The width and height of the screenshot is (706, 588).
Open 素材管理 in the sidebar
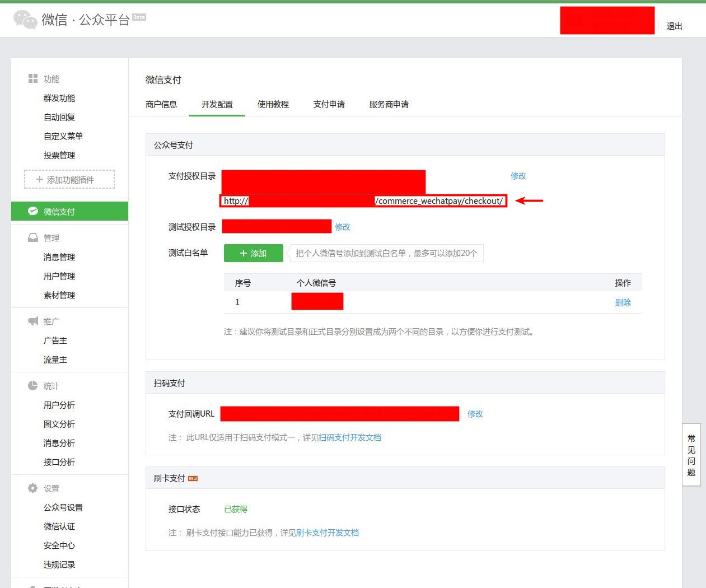click(x=59, y=295)
